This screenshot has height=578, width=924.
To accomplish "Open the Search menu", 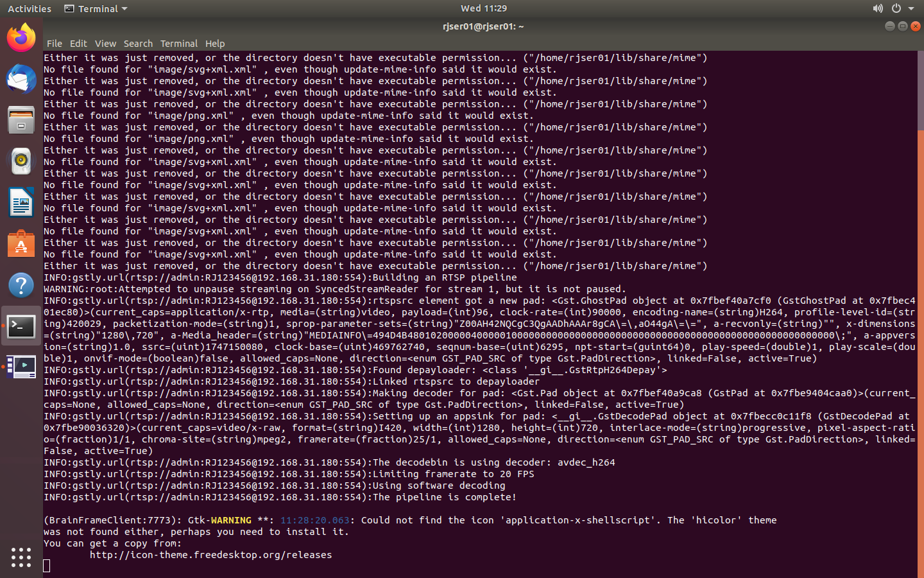I will pyautogui.click(x=138, y=44).
